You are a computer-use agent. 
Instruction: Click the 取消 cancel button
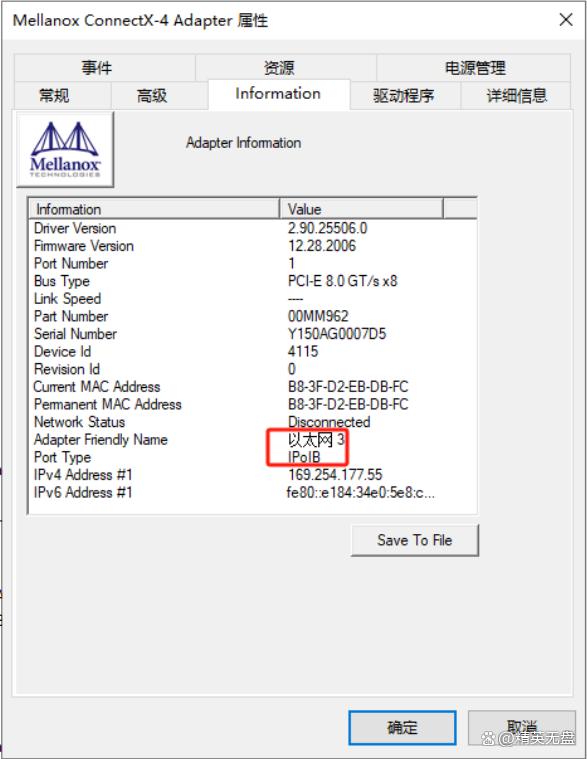(522, 727)
